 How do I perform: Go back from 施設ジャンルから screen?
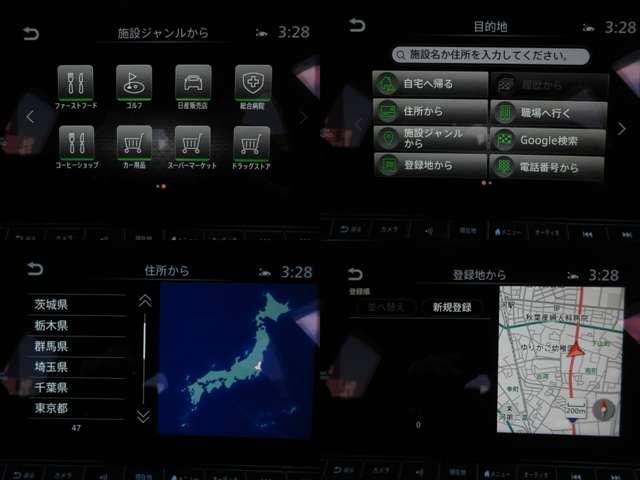point(31,33)
